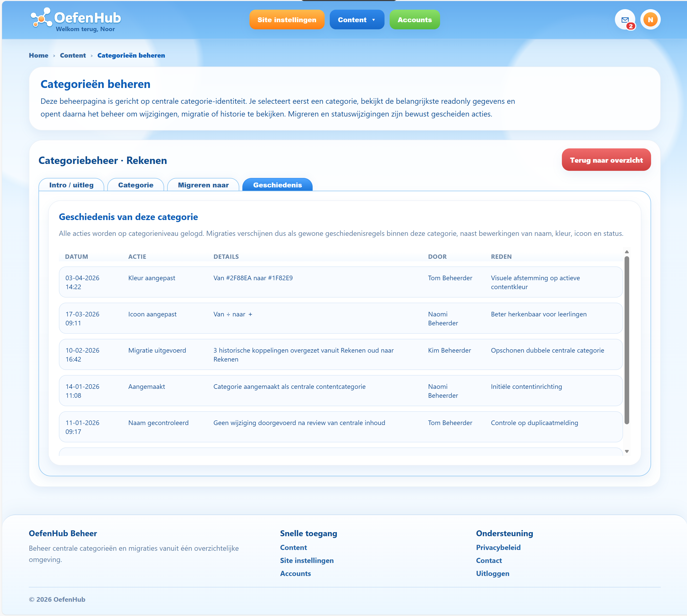Screen dimensions: 687x616
Task: Click the DETAILS column header
Action: tap(226, 256)
